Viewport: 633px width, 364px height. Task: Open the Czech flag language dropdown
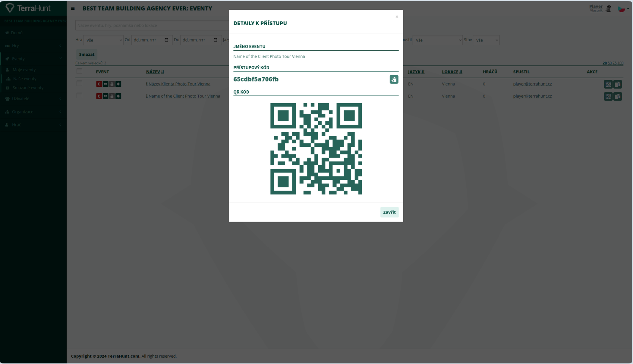[x=623, y=9]
